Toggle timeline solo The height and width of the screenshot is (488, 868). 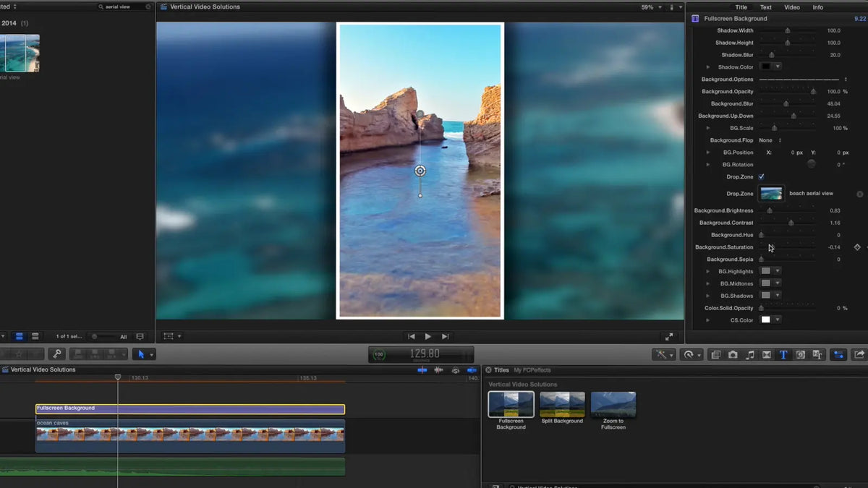[x=456, y=369]
